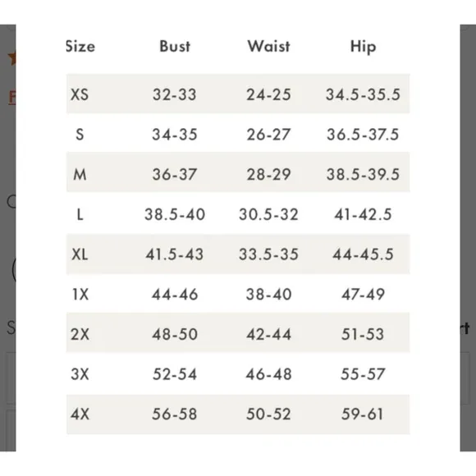Click the Size column header
This screenshot has width=476, height=476.
click(80, 47)
